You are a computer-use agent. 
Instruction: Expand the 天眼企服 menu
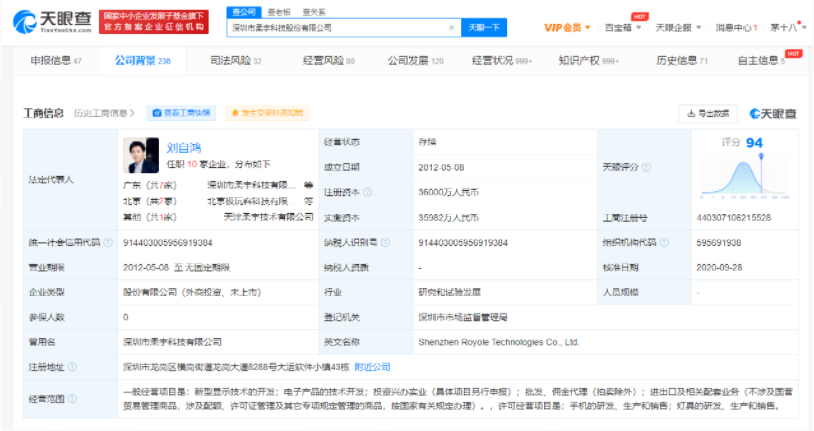(x=678, y=28)
